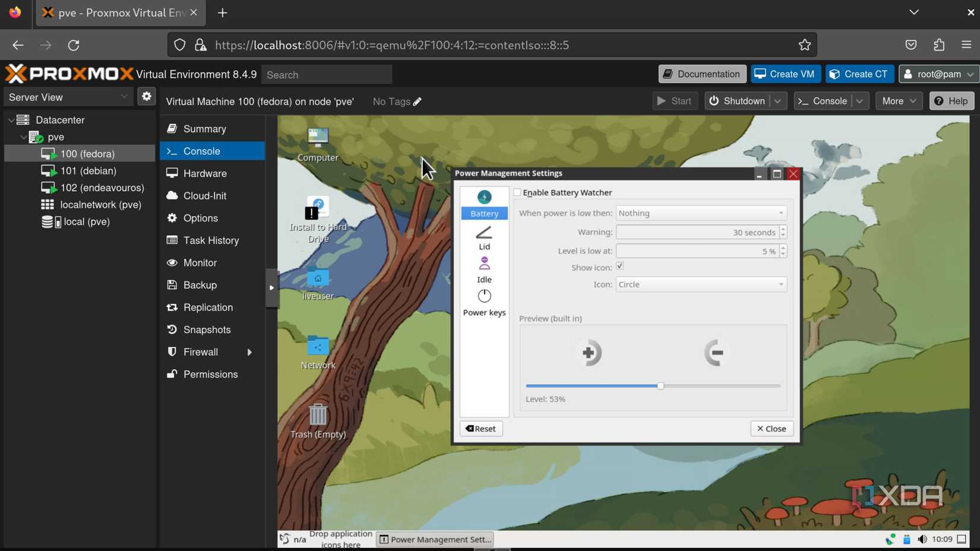The image size is (980, 551).
Task: Enable the Battery Watcher checkbox
Action: pos(517,192)
